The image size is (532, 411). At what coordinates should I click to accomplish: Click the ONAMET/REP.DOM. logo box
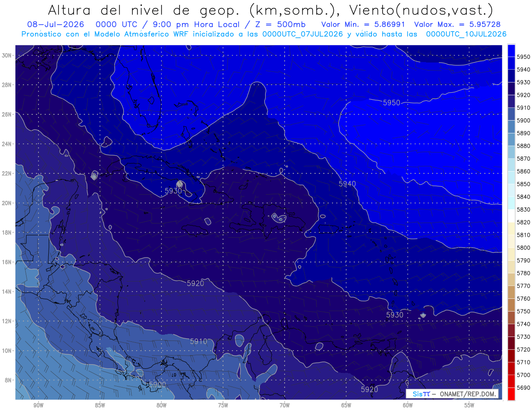[452, 394]
